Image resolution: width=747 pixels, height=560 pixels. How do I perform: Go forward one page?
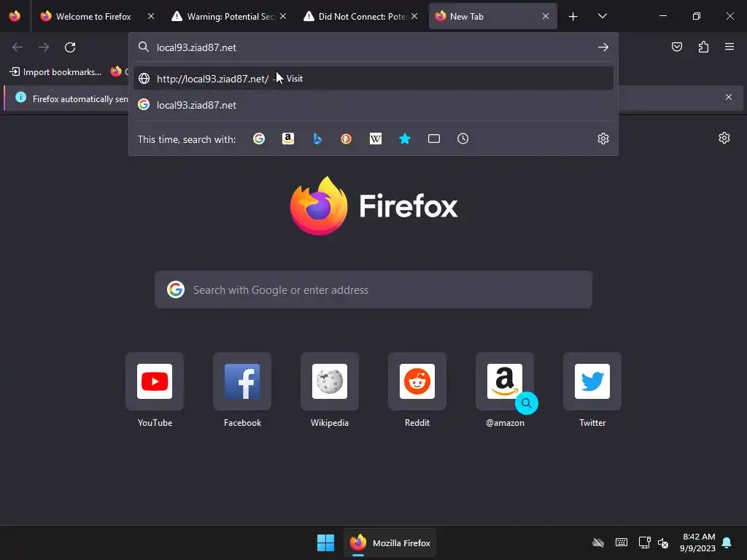point(44,47)
